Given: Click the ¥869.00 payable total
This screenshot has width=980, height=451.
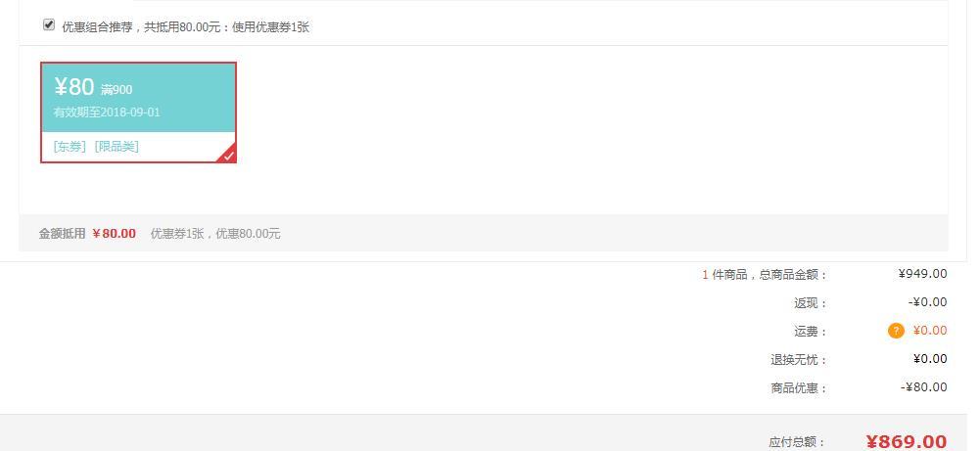Looking at the screenshot, I should click(907, 441).
